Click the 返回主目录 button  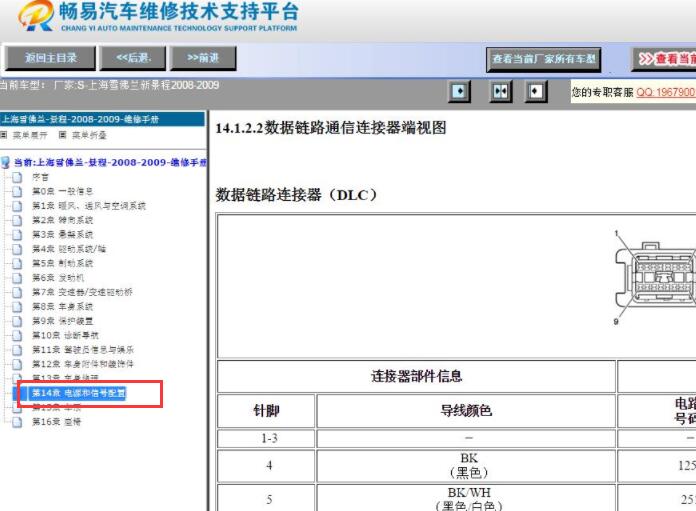point(51,58)
